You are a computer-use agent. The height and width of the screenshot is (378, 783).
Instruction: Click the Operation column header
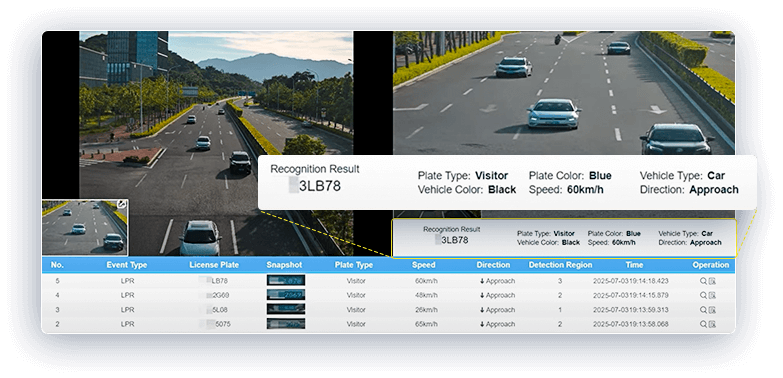click(711, 265)
